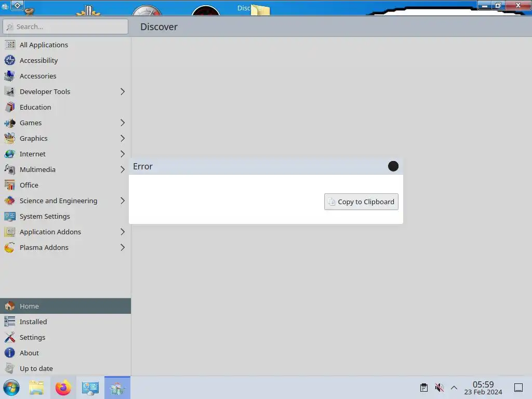This screenshot has height=399, width=532.
Task: Open the Education category label
Action: click(35, 107)
